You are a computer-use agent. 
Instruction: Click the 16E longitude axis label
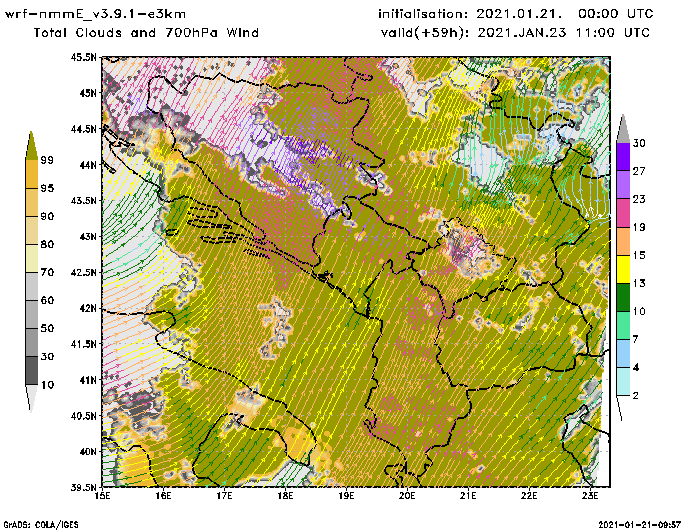[163, 497]
